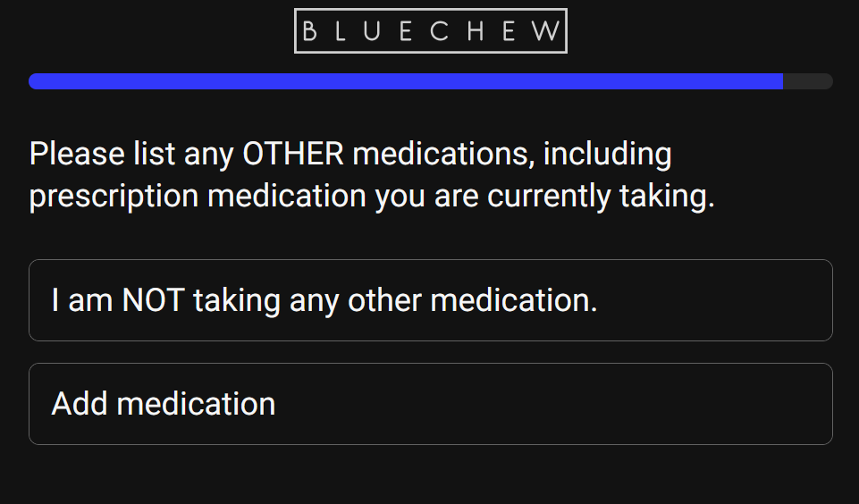Click the letter H in the BLUECHEW logo
This screenshot has height=504, width=859.
475,31
